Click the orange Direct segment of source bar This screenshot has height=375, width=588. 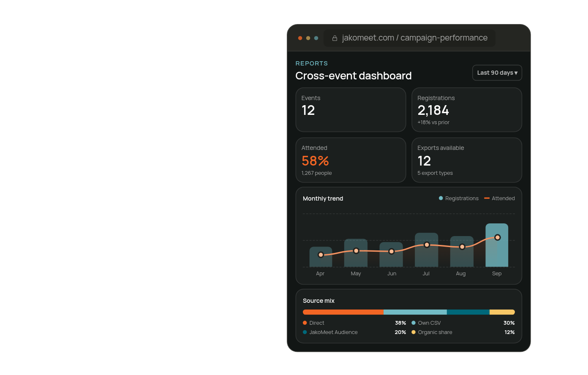343,312
